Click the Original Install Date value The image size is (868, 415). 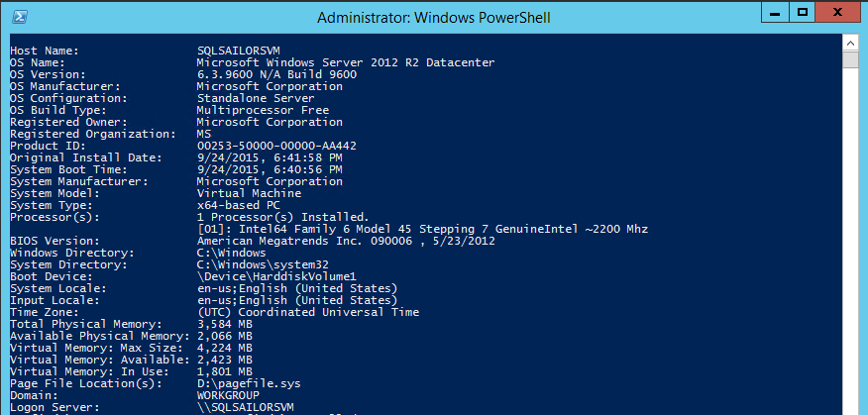270,157
